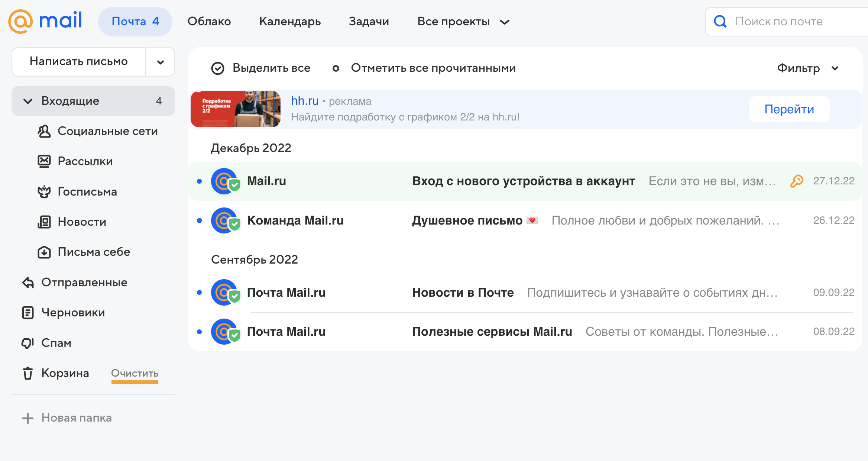The width and height of the screenshot is (868, 461).
Task: Open the Задачи tab
Action: point(369,22)
